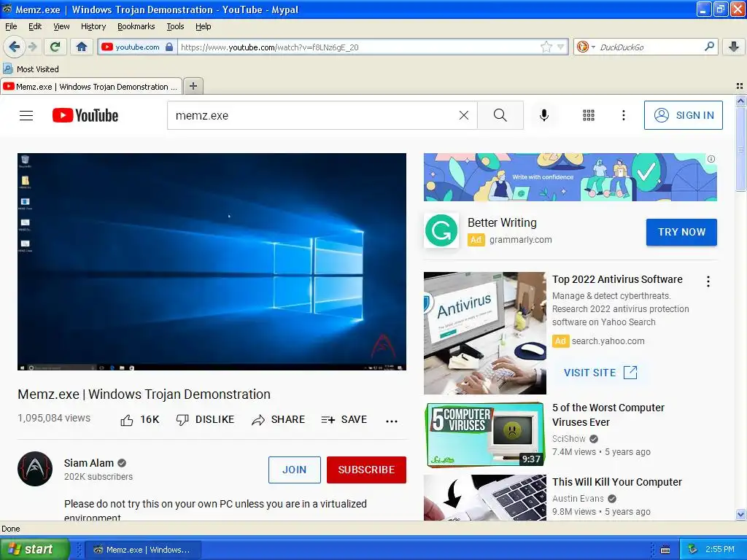Click the DISLIKE thumbs down button

tap(205, 419)
